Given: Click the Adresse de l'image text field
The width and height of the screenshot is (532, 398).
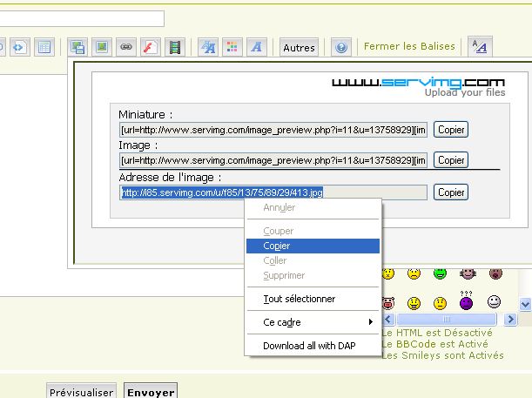Looking at the screenshot, I should click(x=273, y=192).
